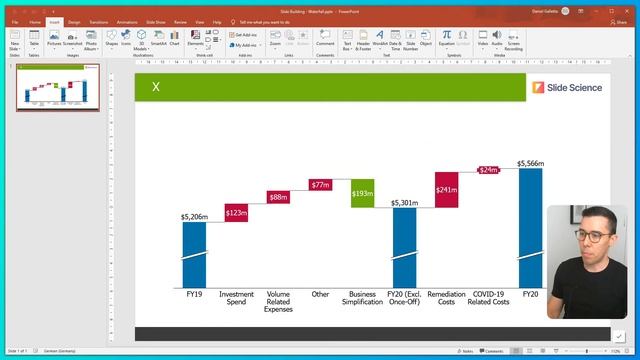Click the Get Add-ins button
This screenshot has height=360, width=640.
(x=243, y=35)
